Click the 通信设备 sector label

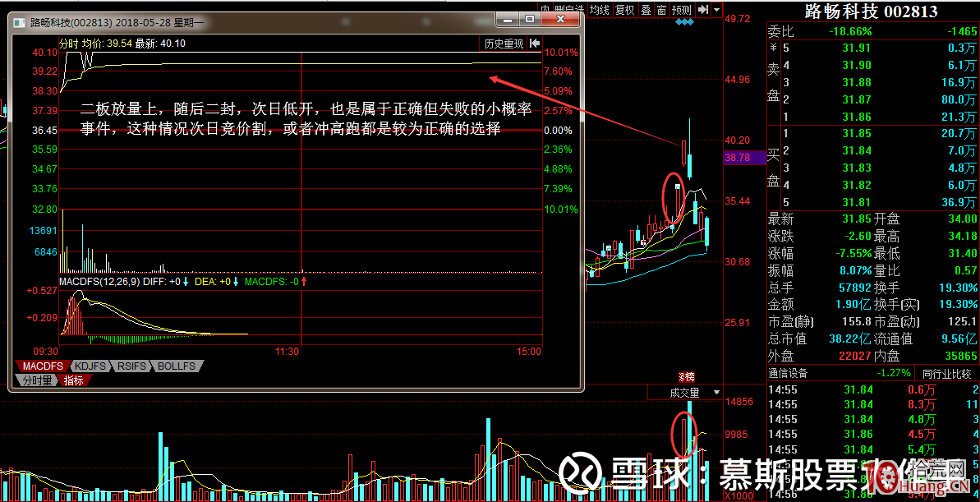click(x=788, y=374)
